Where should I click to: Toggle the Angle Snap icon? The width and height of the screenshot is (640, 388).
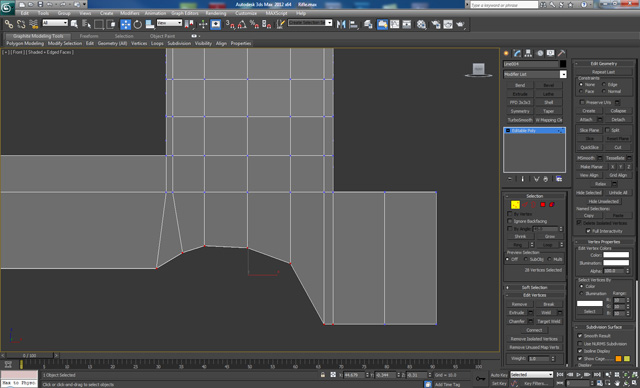pyautogui.click(x=242, y=24)
